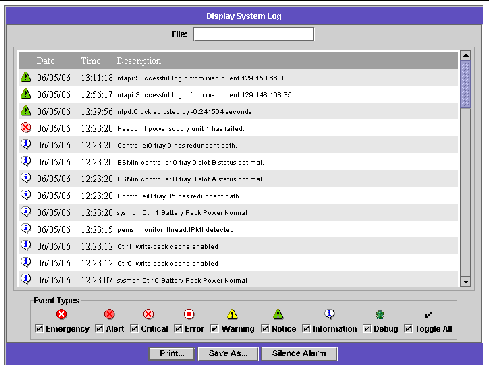The height and width of the screenshot is (370, 489).
Task: Click info icon for Ctrl 1 write-back cache enabled
Action: tap(26, 246)
